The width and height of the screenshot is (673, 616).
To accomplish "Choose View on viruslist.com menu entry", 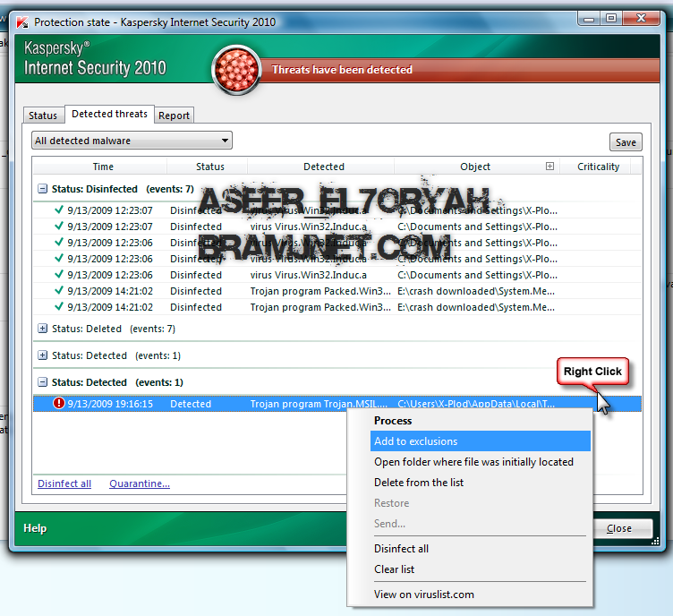I will [x=423, y=595].
